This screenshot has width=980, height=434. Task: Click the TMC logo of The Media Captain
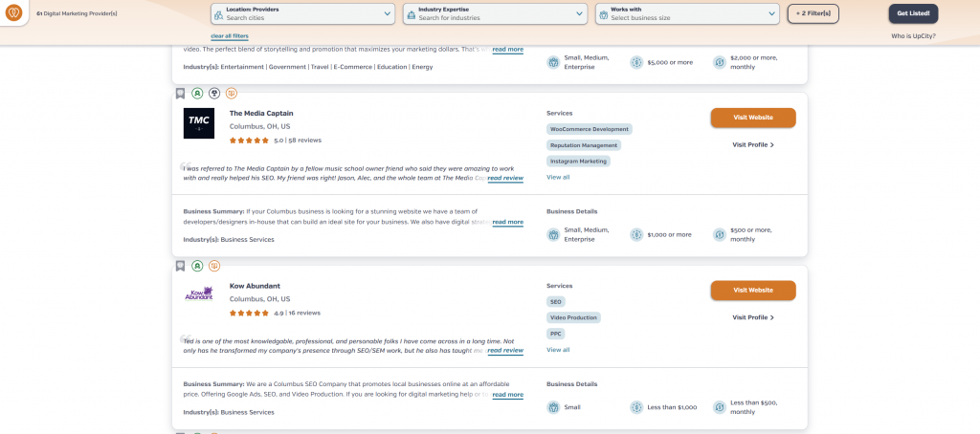[199, 123]
